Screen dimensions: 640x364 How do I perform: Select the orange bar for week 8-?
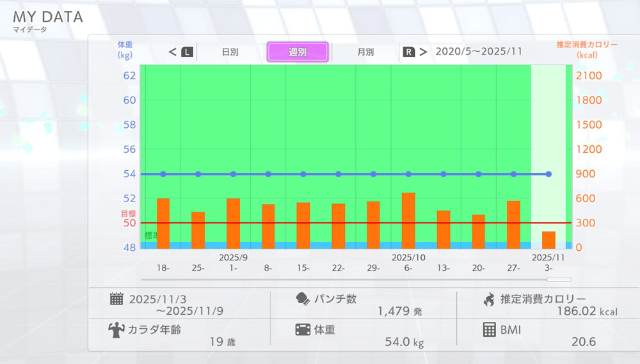click(268, 226)
